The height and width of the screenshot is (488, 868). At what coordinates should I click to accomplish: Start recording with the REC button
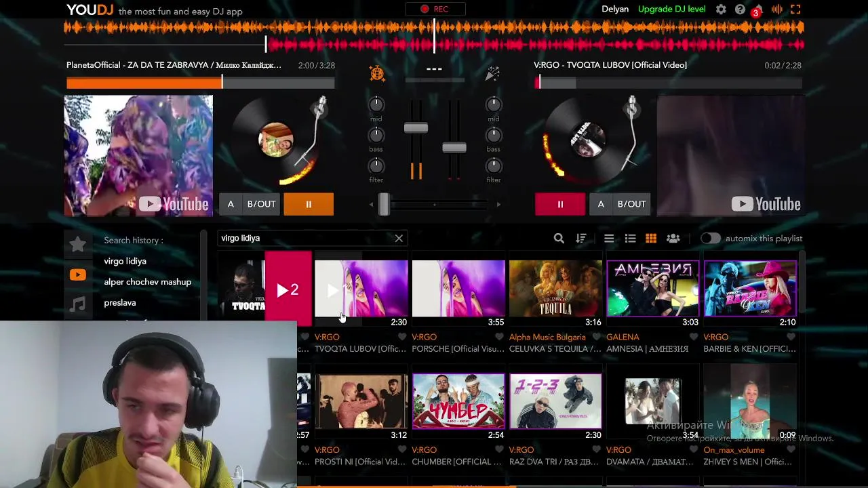[x=435, y=9]
